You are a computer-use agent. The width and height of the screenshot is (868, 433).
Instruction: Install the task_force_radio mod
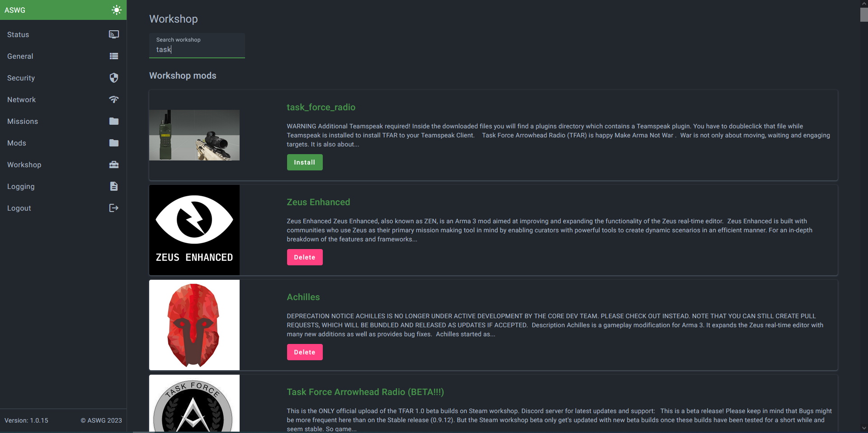click(305, 162)
